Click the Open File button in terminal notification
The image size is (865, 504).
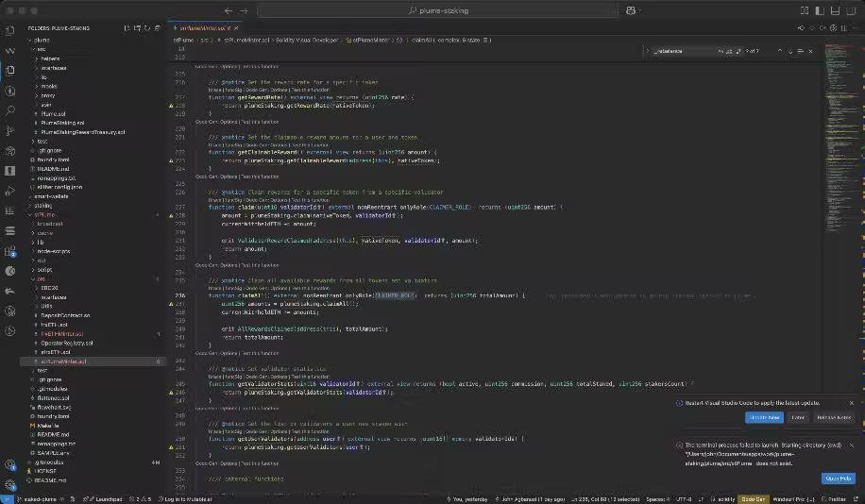pyautogui.click(x=839, y=479)
